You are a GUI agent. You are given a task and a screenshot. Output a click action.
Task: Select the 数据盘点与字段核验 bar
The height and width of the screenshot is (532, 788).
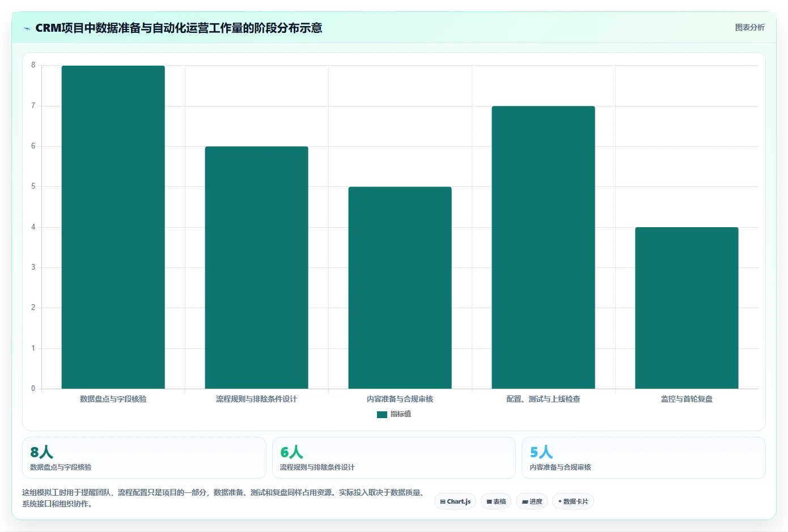[x=113, y=227]
